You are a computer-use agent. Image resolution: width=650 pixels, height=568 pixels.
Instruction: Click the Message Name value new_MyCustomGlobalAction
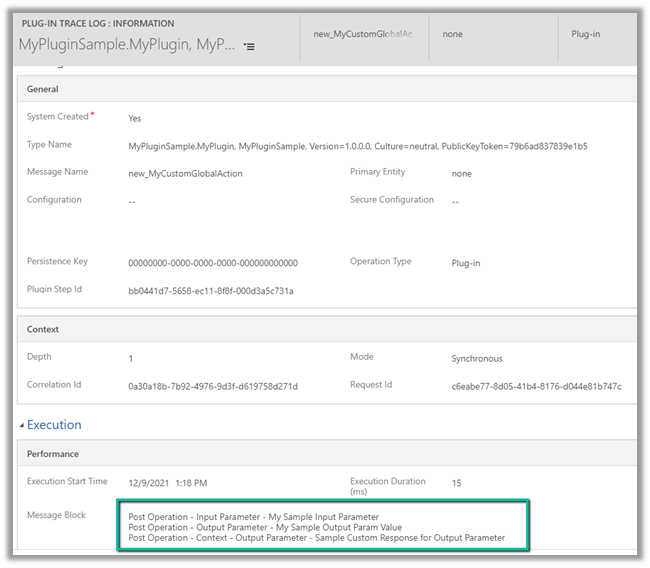pos(185,173)
